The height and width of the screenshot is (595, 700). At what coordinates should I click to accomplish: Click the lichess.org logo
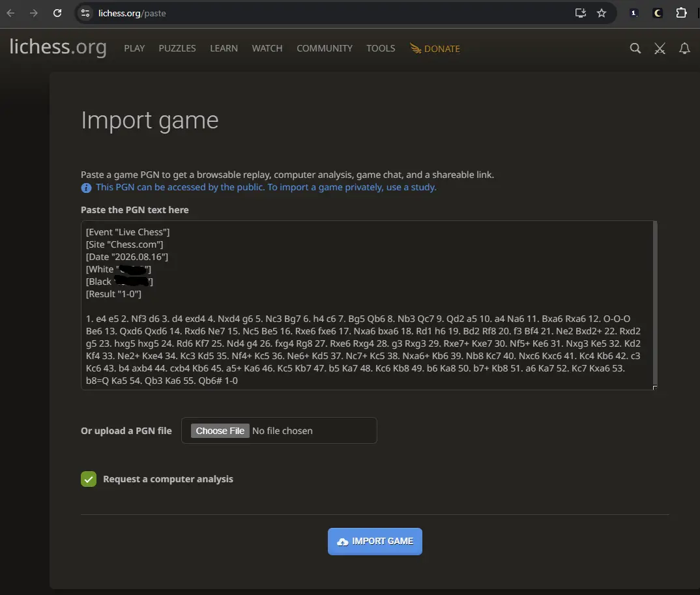click(58, 46)
